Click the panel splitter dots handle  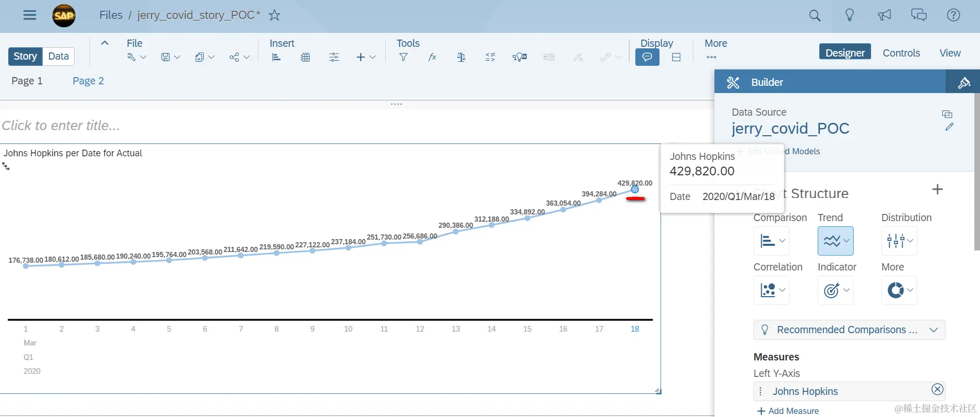[x=396, y=104]
